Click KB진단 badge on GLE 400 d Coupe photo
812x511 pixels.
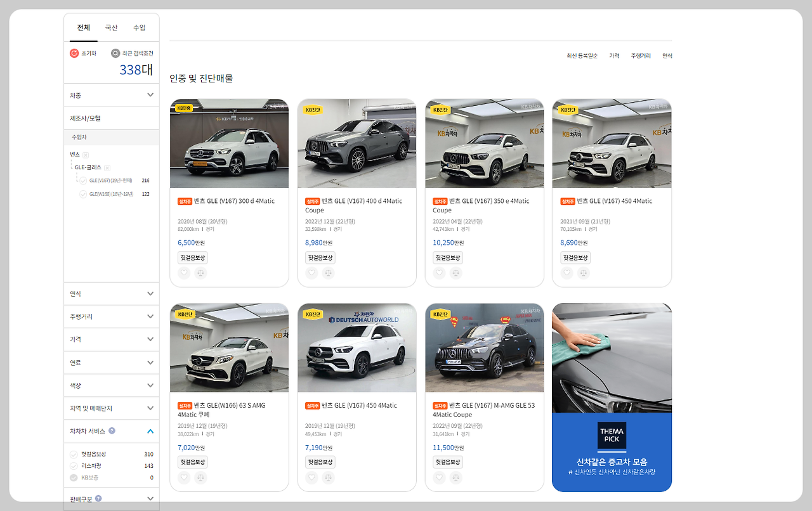point(312,110)
